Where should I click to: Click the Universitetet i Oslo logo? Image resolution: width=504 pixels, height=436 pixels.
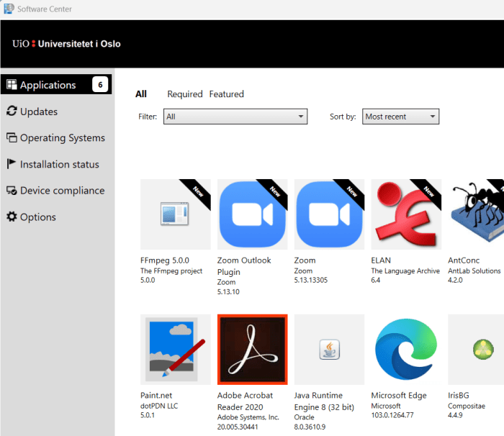(x=66, y=44)
